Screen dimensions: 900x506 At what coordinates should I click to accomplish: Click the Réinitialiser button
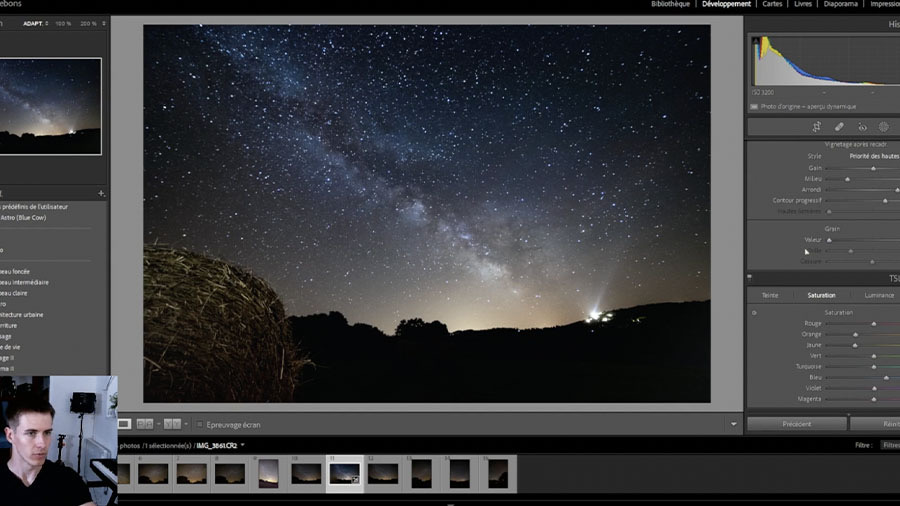pyautogui.click(x=875, y=424)
